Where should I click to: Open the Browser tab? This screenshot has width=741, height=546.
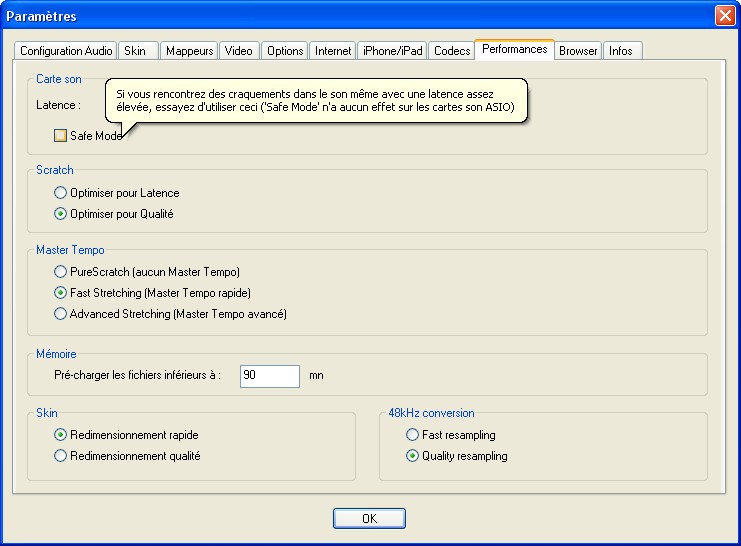(x=577, y=51)
